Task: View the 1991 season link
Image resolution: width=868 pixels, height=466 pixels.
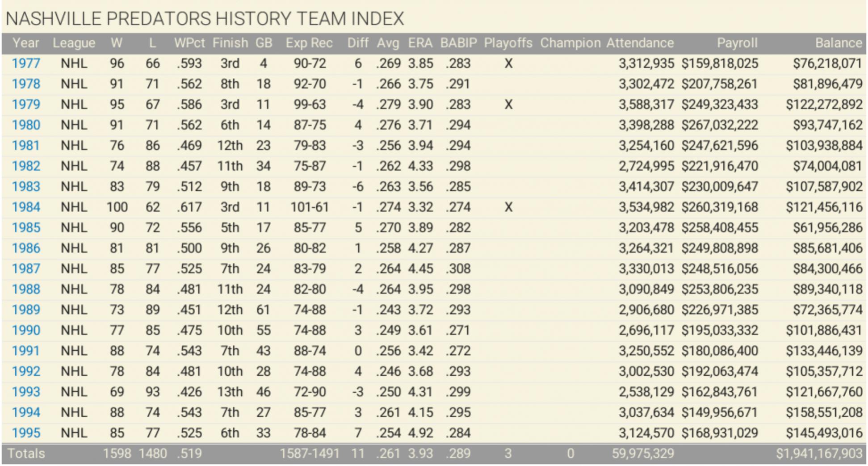Action: (x=26, y=351)
